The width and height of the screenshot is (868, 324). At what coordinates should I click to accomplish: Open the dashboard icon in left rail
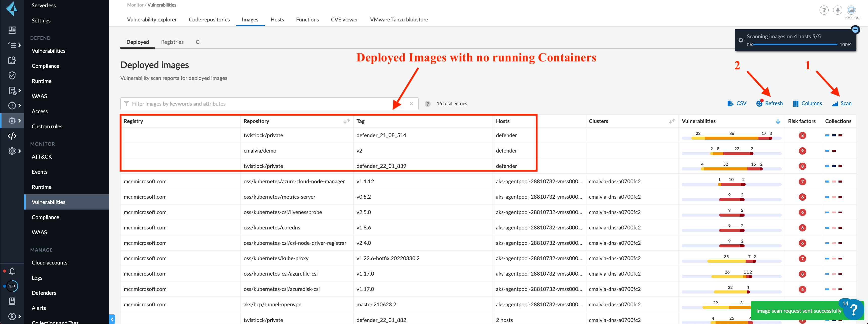point(12,30)
